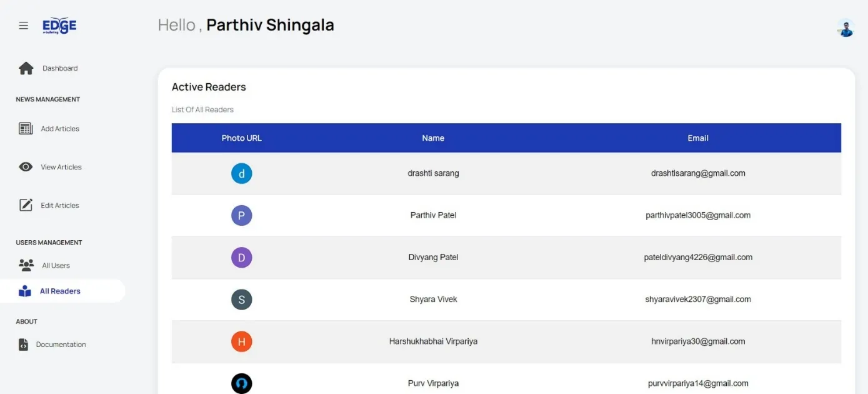Screen dimensions: 868x394
Task: Open the profile avatar in top right
Action: tap(846, 28)
